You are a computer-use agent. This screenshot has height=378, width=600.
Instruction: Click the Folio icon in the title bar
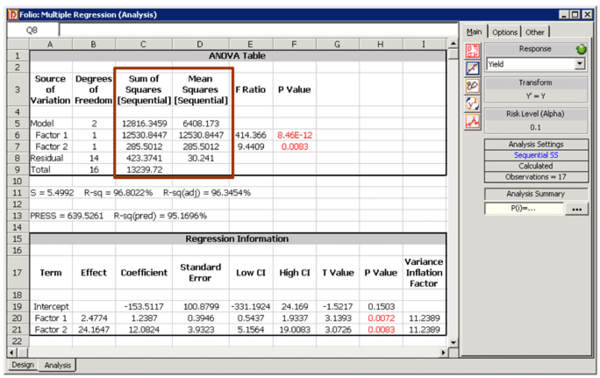(13, 15)
